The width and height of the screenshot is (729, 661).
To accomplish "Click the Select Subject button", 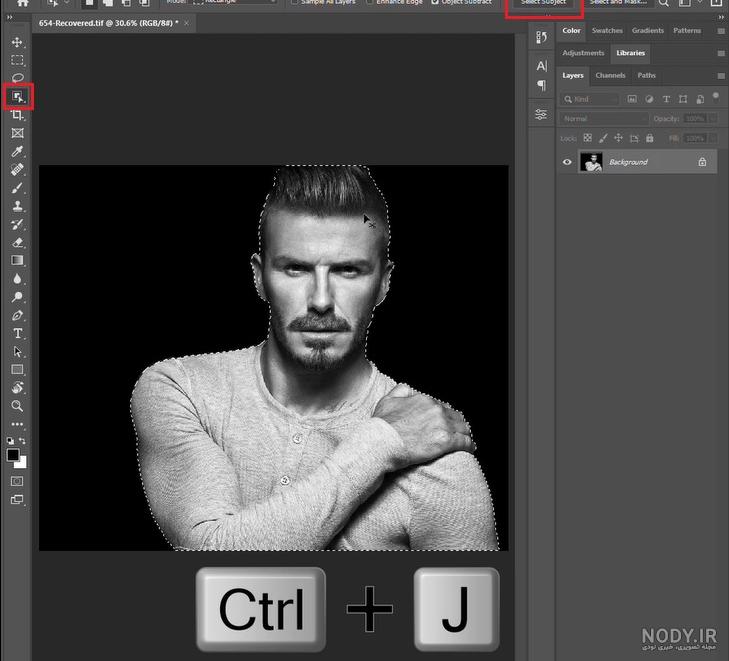I will [x=543, y=3].
